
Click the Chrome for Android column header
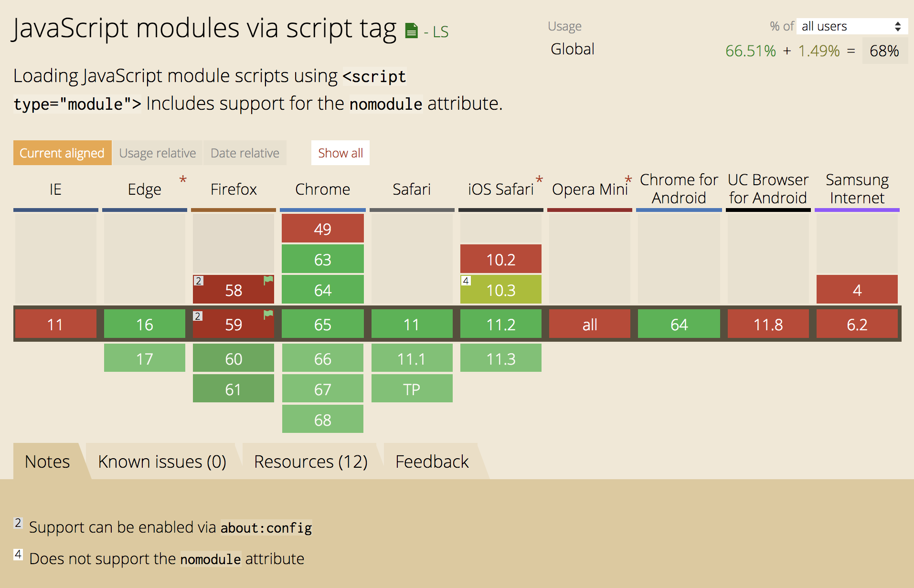679,189
